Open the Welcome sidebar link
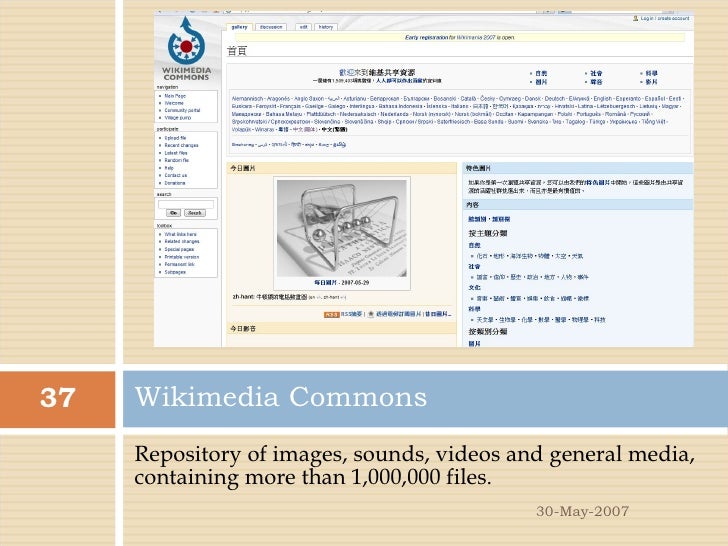Screen dimensions: 728x546 [174, 103]
